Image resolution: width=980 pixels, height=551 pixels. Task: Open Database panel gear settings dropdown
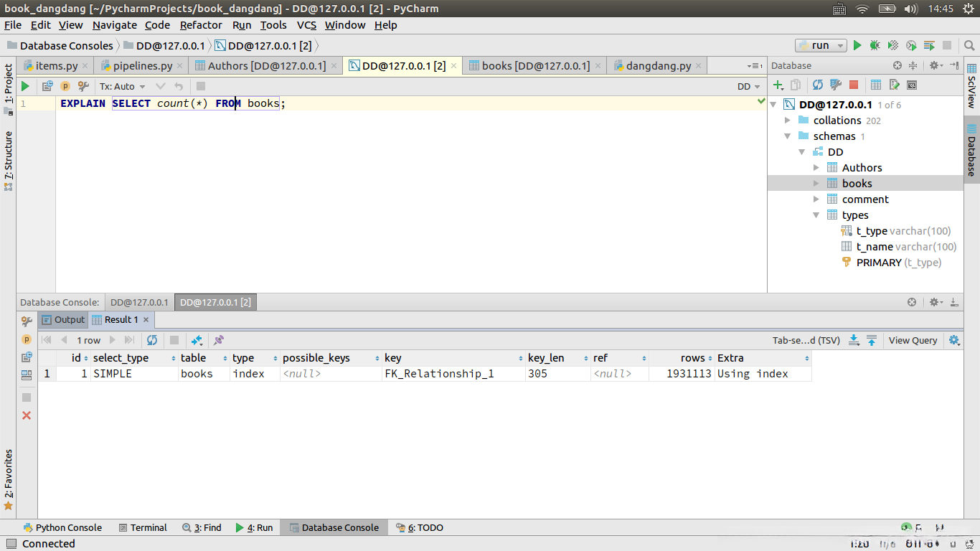point(936,65)
